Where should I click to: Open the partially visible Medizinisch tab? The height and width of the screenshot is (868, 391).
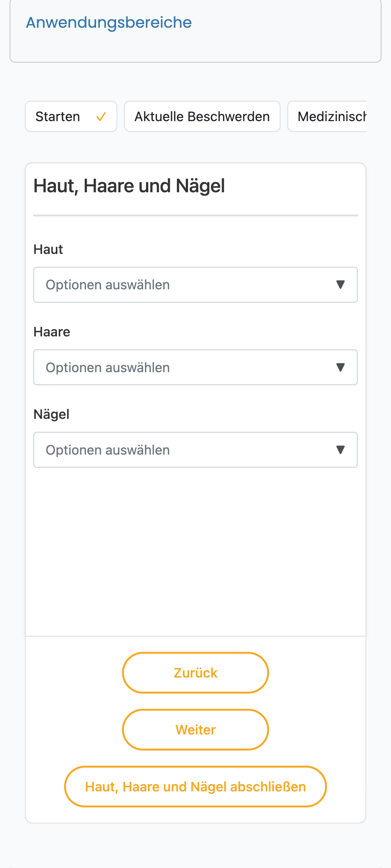click(x=327, y=116)
